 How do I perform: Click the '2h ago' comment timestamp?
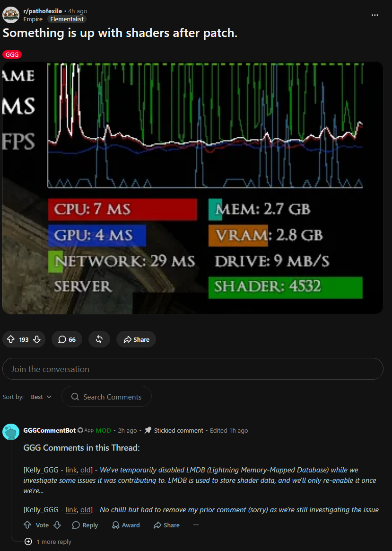point(127,430)
